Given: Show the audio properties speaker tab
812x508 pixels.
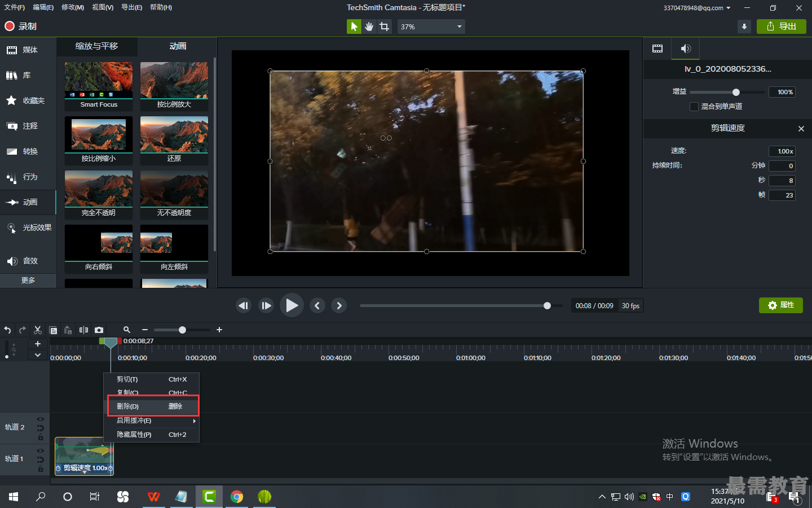Looking at the screenshot, I should tap(686, 49).
